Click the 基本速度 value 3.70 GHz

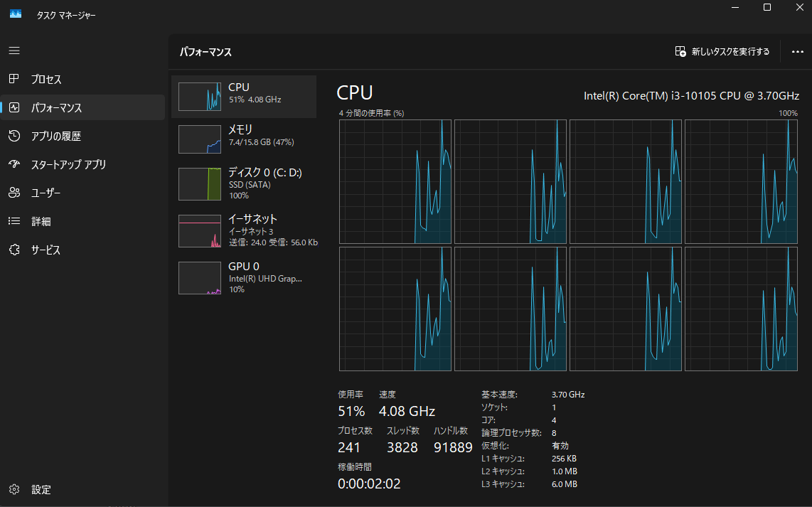568,395
